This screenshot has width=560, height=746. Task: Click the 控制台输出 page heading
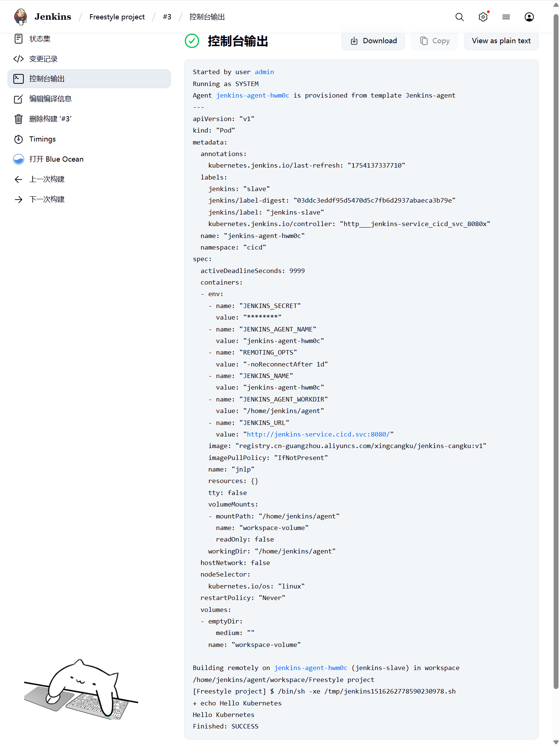(x=238, y=41)
